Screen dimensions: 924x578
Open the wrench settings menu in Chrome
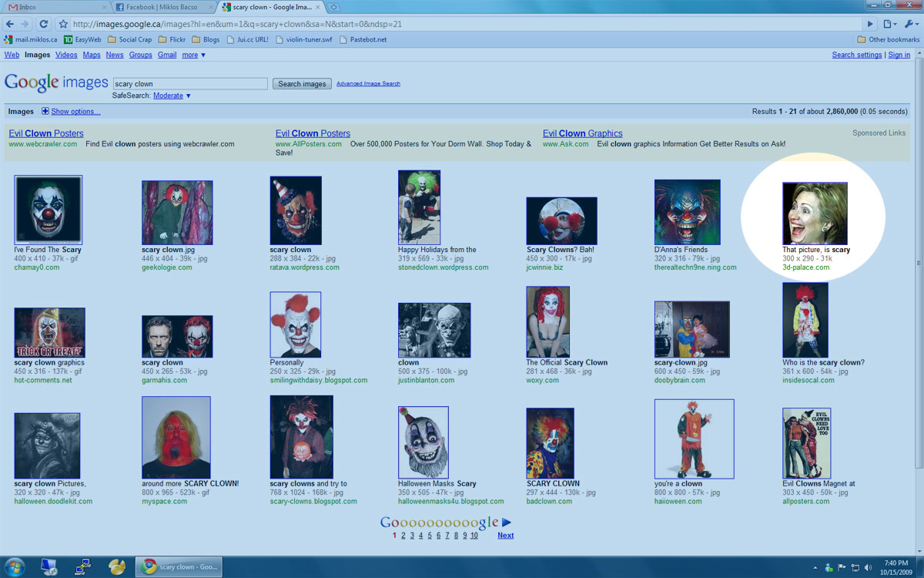pos(910,24)
